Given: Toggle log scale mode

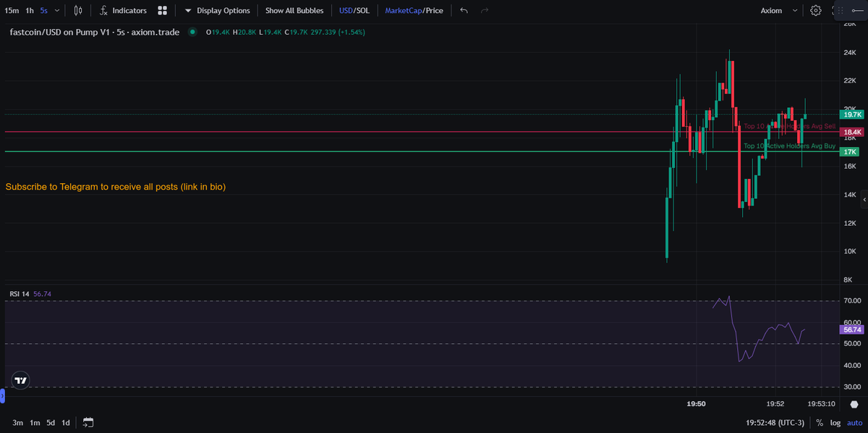Looking at the screenshot, I should 835,422.
